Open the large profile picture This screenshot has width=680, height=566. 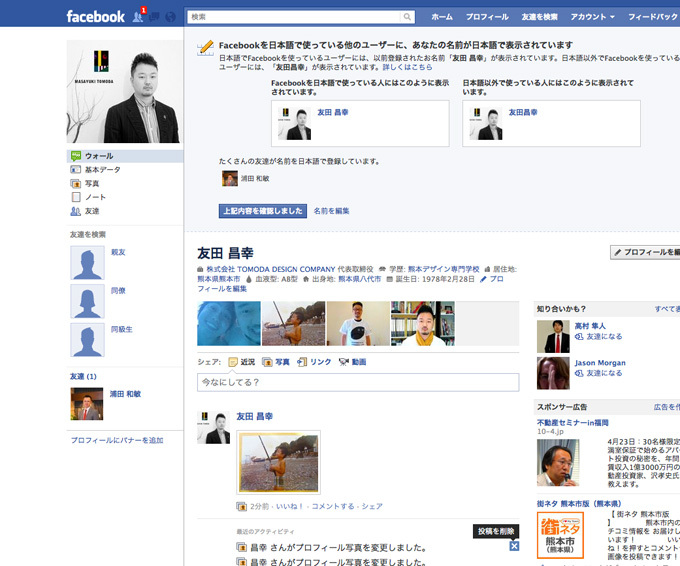[x=124, y=92]
